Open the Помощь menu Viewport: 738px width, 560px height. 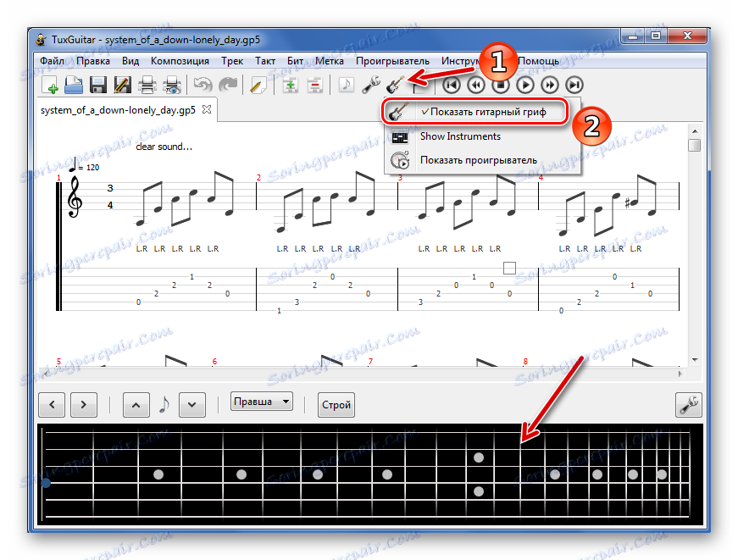(538, 61)
